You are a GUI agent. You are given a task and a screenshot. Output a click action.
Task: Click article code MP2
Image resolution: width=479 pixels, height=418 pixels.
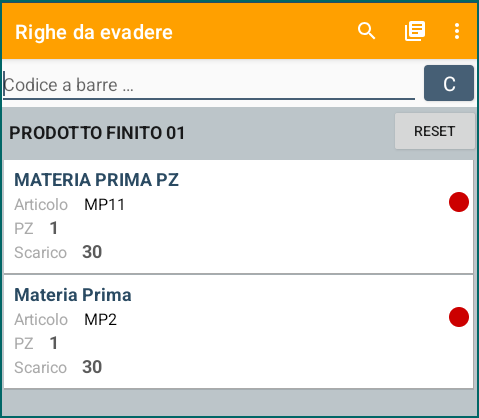click(x=101, y=320)
